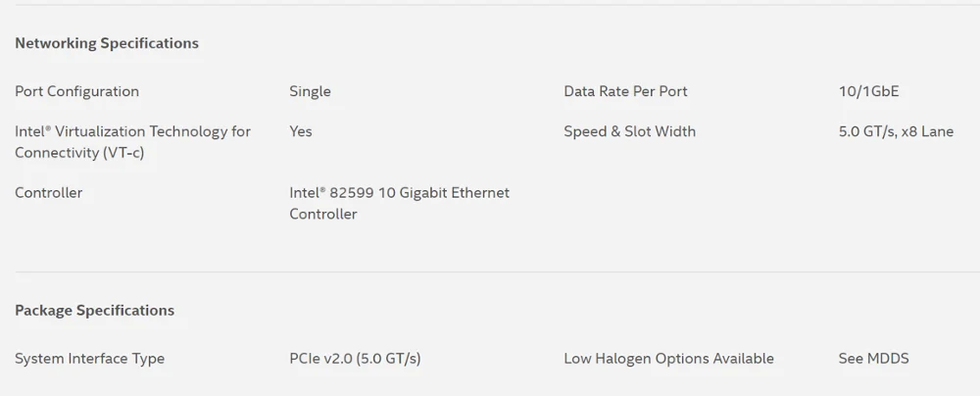
Task: Click the Intel Virtualization Technology for Connectivity label
Action: click(132, 131)
